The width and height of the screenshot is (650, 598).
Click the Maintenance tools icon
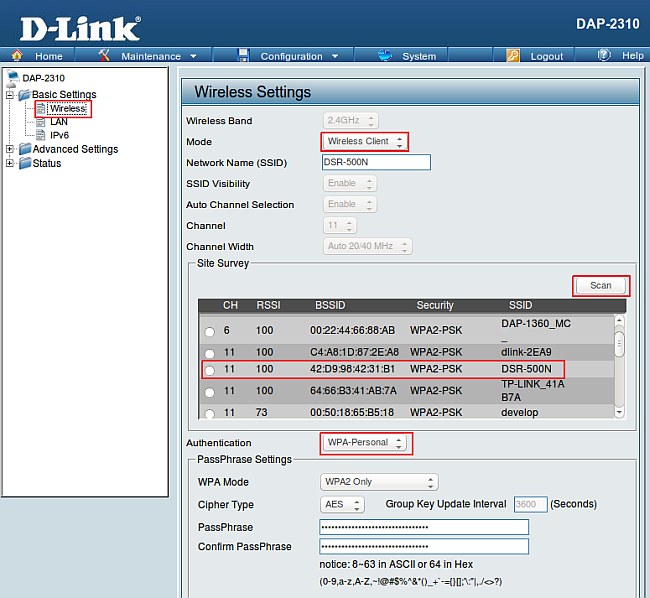(104, 56)
